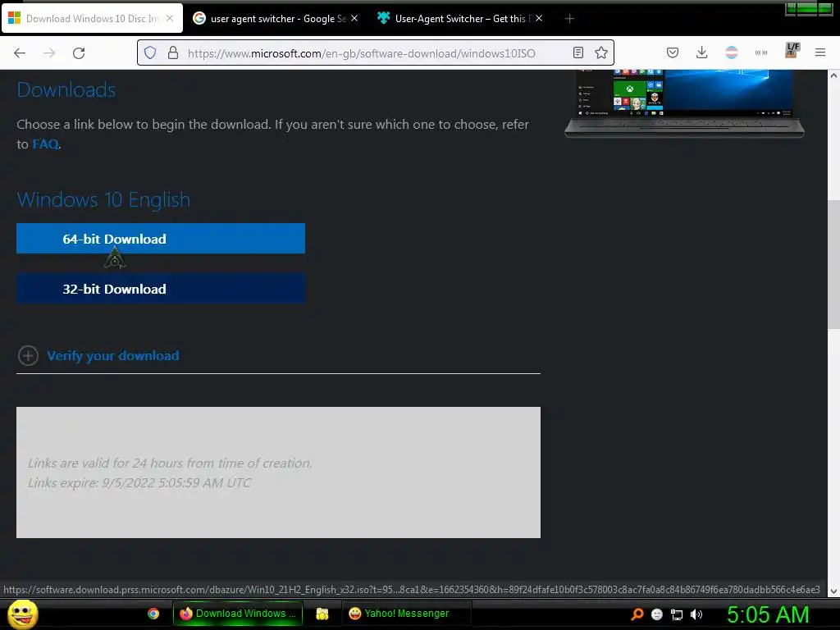Open Save to Pocket icon

[x=673, y=52]
